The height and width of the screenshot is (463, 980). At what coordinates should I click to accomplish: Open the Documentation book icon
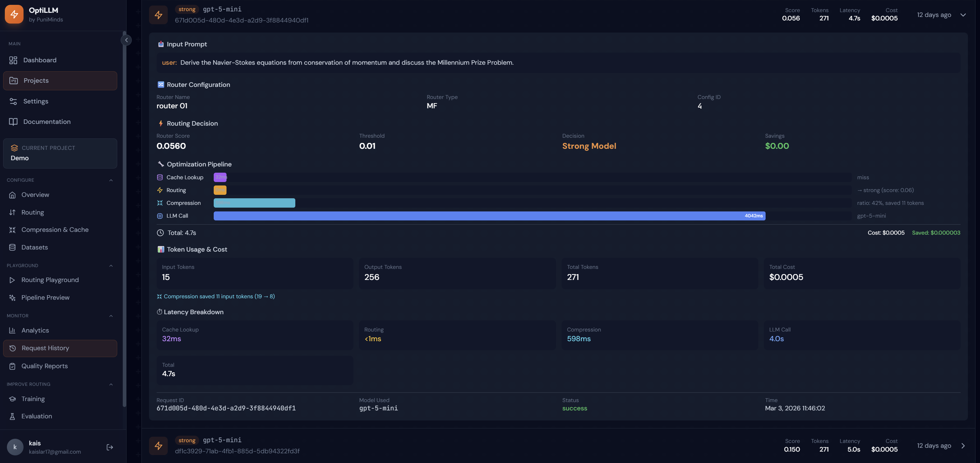(13, 122)
